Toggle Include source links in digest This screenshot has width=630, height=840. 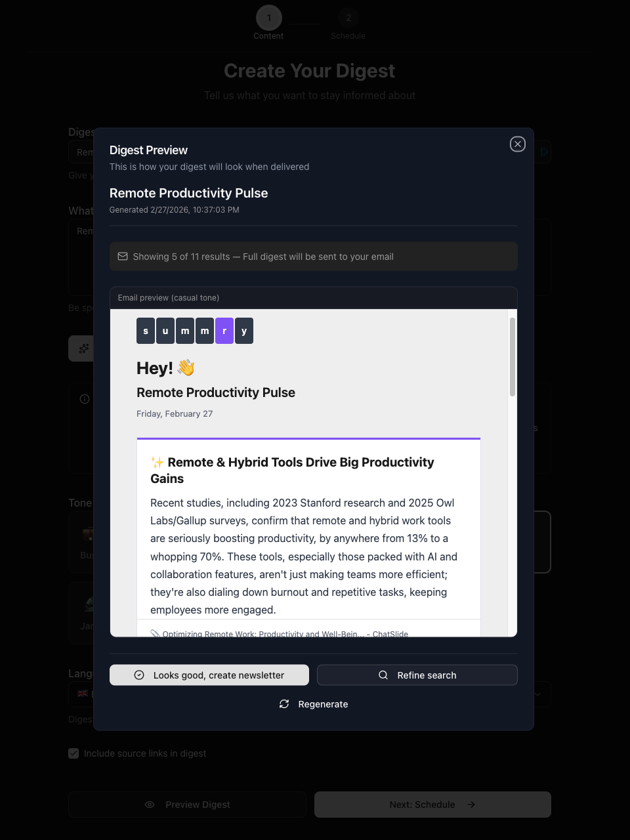[73, 753]
